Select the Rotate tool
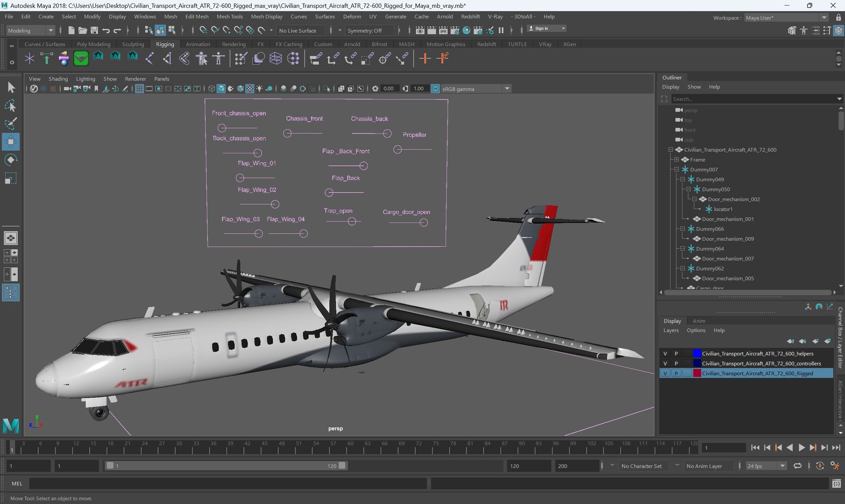This screenshot has width=845, height=504. 10,160
